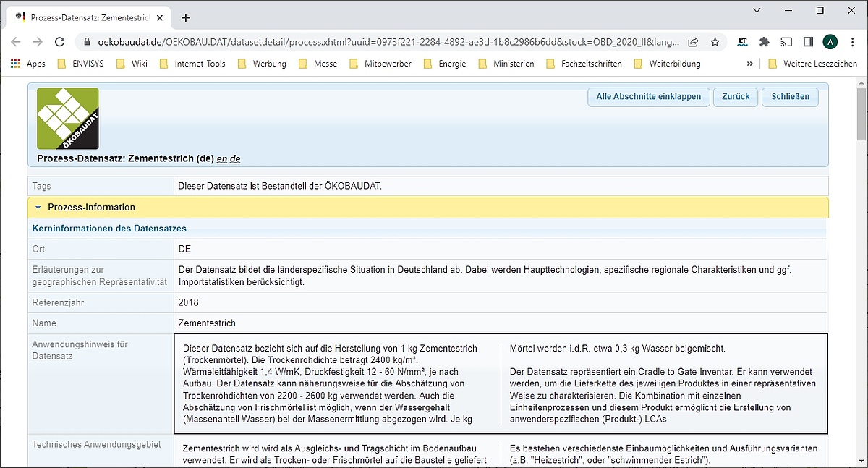Screen dimensions: 868x468
Task: Open the LanguageTool extension icon
Action: coord(742,42)
